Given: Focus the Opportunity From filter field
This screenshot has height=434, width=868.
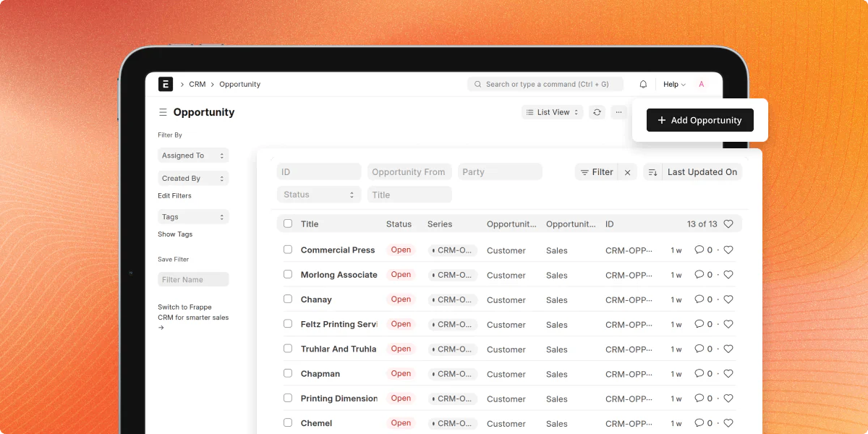Looking at the screenshot, I should 409,172.
